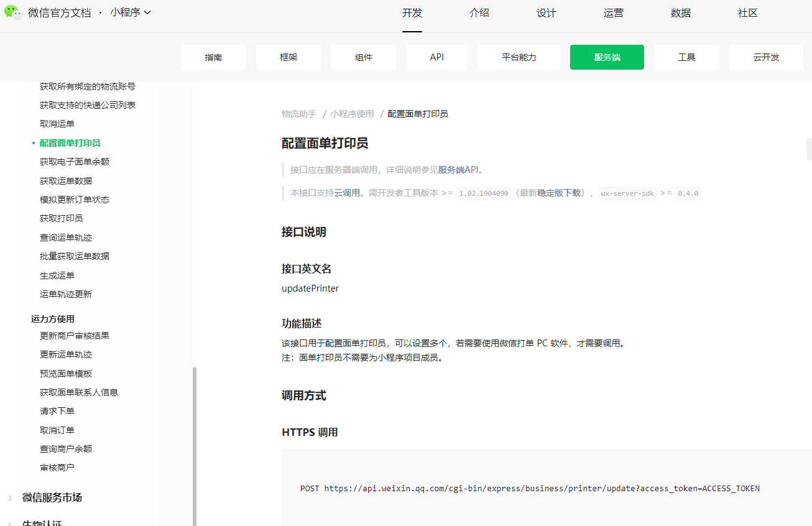Screen dimensions: 812x526
Task: Select 配置面单打印员 in the sidebar
Action: 70,143
